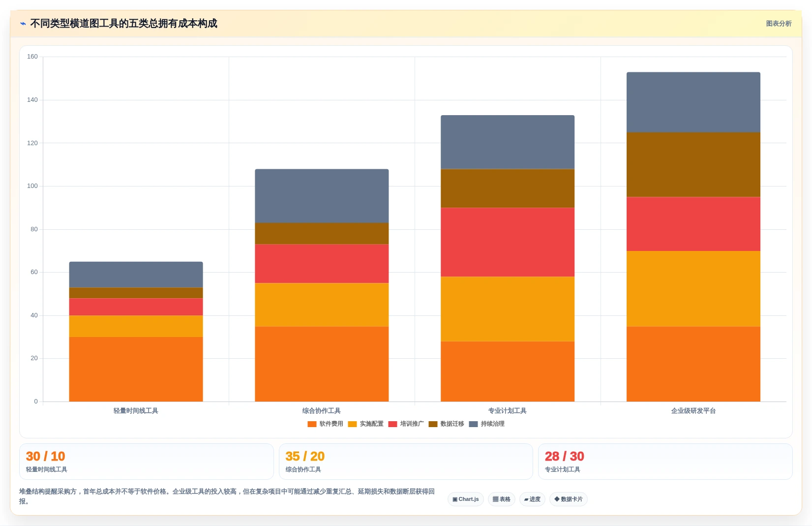Click the chart title 不同类型横道图工具的五类总拥有成本构成
Viewport: 812px width, 526px height.
[x=123, y=24]
